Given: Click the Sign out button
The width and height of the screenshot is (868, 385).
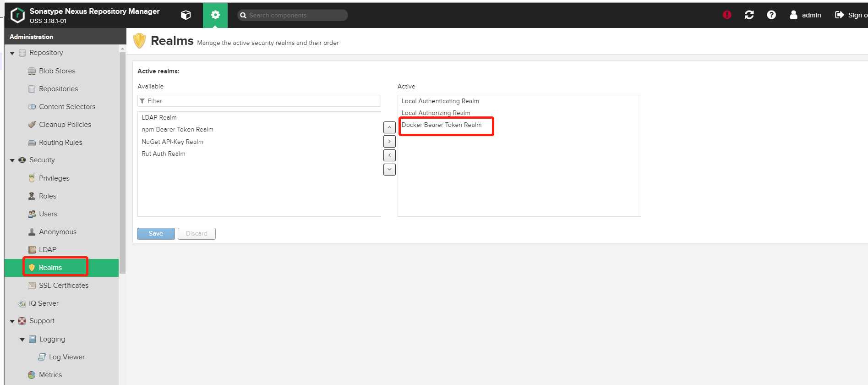Looking at the screenshot, I should click(x=851, y=15).
